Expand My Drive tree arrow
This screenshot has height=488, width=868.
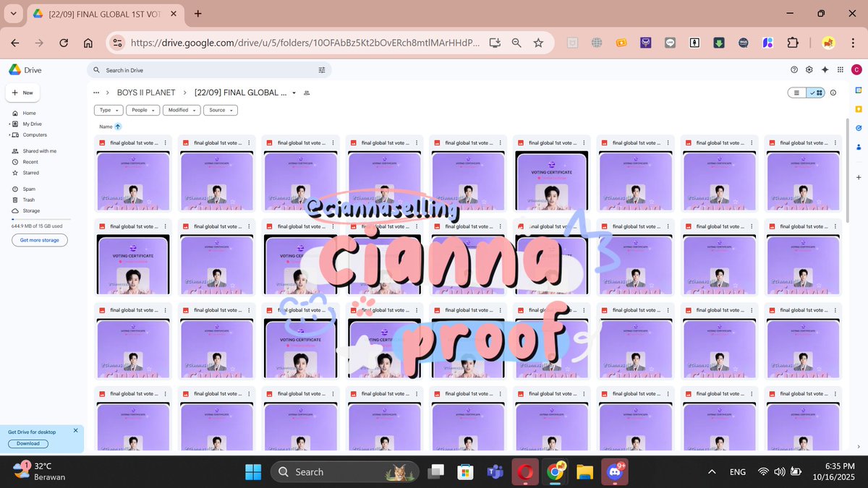[9, 124]
